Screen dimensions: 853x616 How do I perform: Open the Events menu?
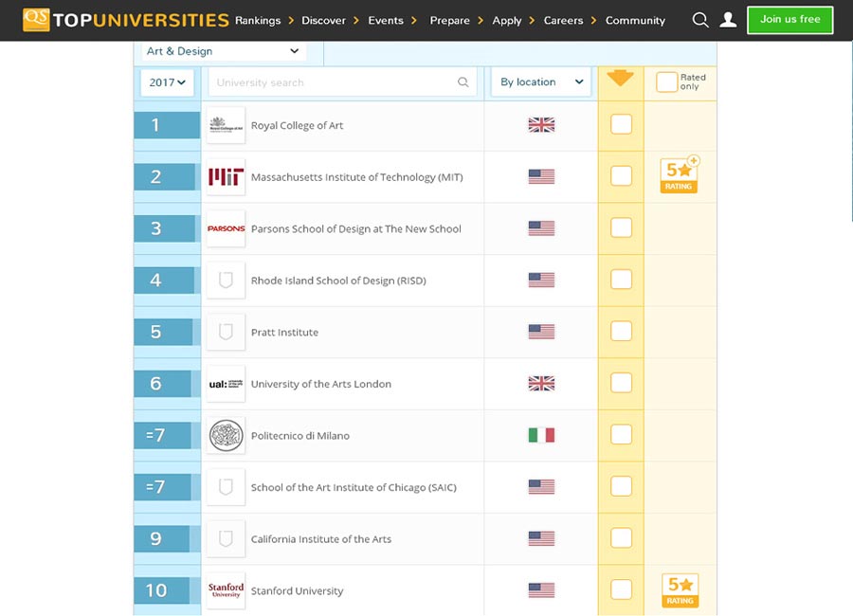click(386, 20)
